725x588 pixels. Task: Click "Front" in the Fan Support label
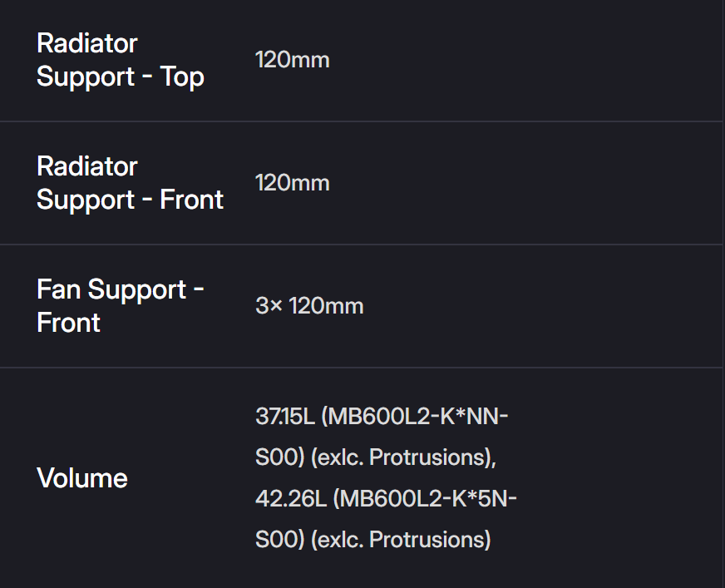68,324
